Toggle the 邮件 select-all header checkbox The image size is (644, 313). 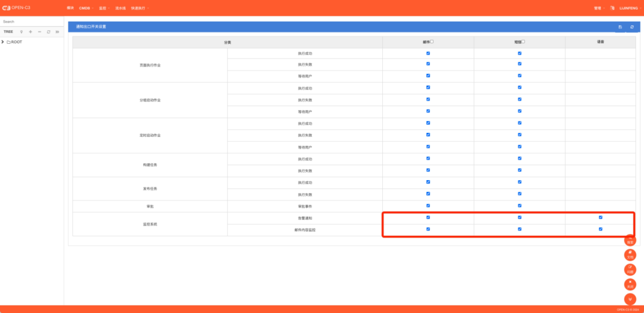coord(432,42)
